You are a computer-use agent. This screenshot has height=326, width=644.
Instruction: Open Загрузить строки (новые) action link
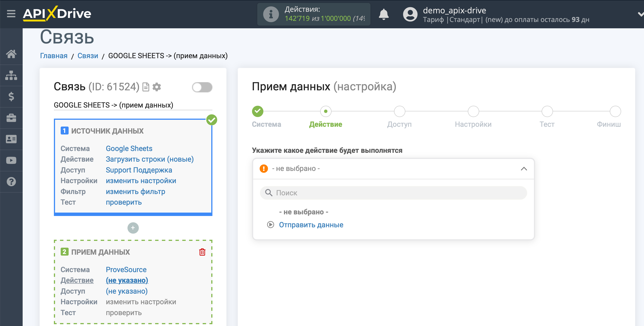tap(150, 159)
